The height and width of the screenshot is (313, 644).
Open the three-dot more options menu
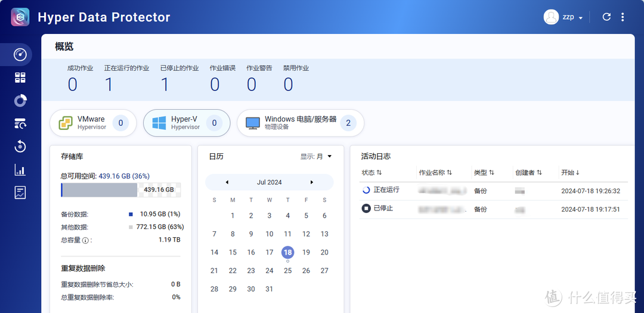click(623, 17)
